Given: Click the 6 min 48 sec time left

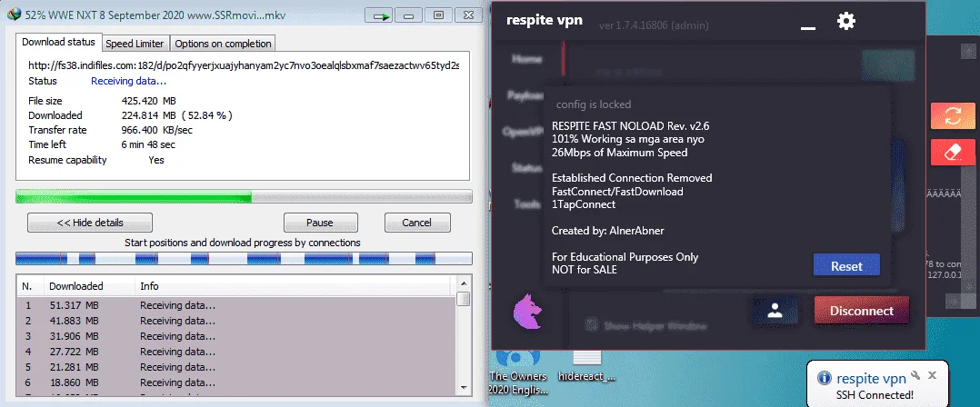Looking at the screenshot, I should pos(148,144).
